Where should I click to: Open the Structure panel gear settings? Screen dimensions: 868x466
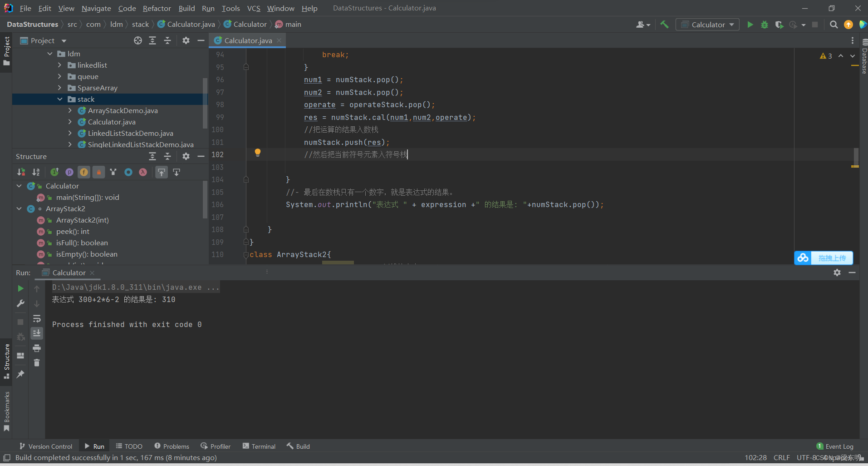(x=186, y=156)
